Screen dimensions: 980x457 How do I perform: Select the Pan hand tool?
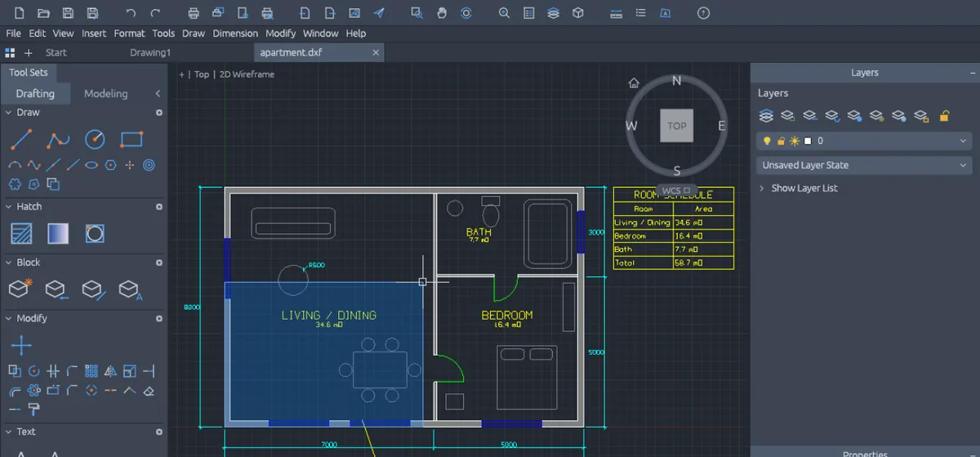pos(442,13)
